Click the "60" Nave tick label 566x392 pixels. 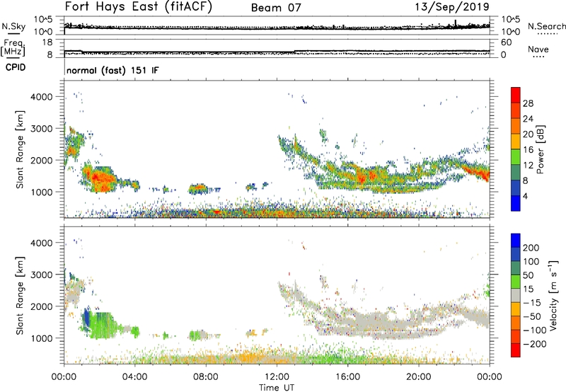(506, 42)
